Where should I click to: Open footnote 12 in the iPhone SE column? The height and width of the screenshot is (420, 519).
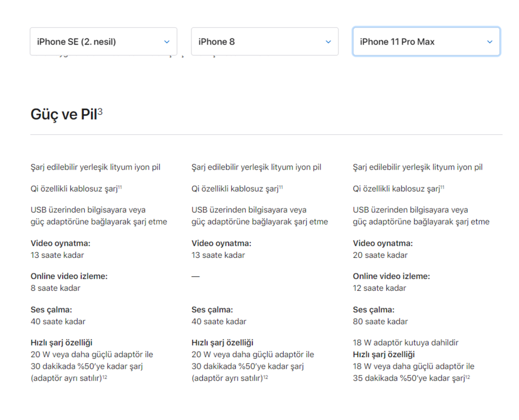[104, 377]
